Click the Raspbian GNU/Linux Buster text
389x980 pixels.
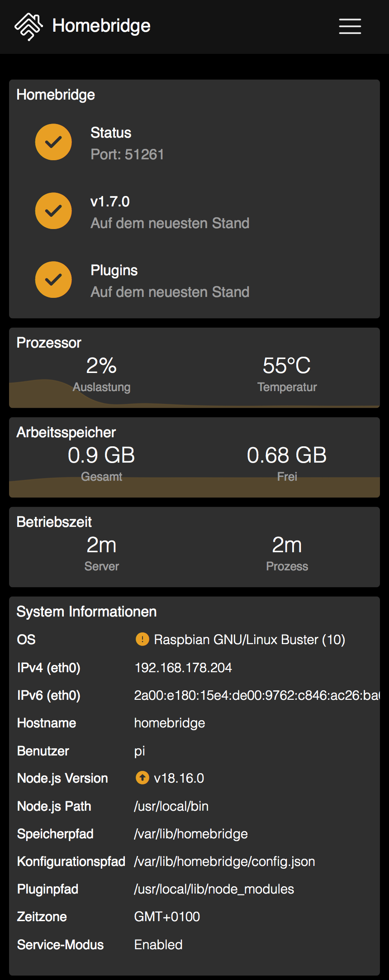pyautogui.click(x=249, y=640)
